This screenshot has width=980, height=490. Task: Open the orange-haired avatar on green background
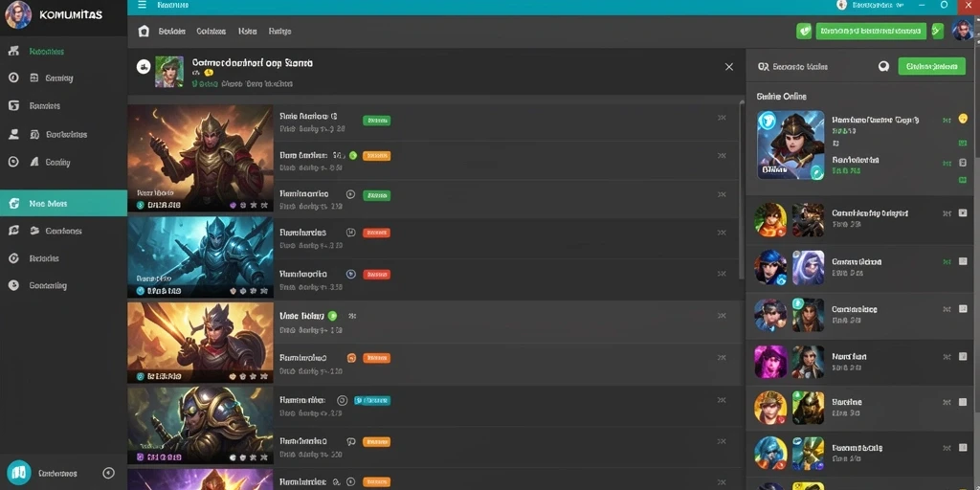point(770,219)
